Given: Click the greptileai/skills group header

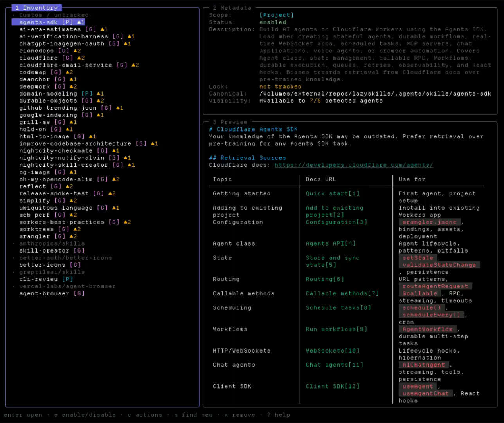Looking at the screenshot, I should (x=48, y=272).
